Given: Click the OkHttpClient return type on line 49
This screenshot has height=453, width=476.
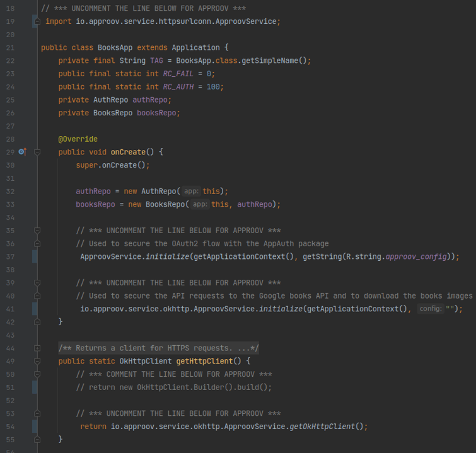Looking at the screenshot, I should (x=146, y=361).
